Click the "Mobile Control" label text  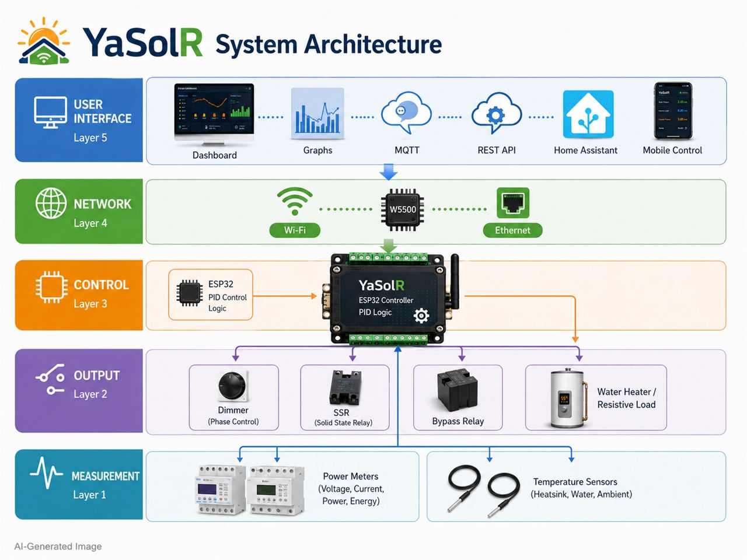click(x=672, y=150)
